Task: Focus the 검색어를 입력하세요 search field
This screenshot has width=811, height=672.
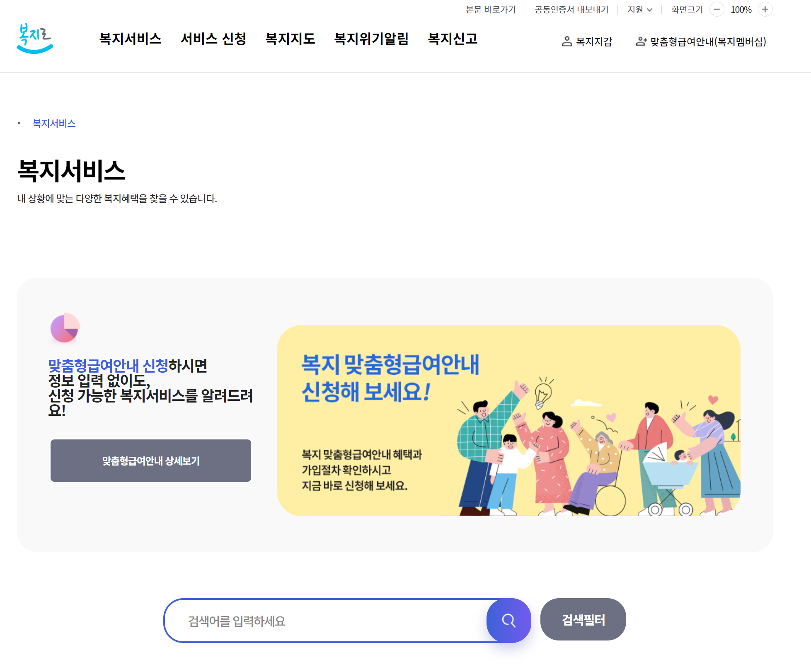Action: point(327,621)
